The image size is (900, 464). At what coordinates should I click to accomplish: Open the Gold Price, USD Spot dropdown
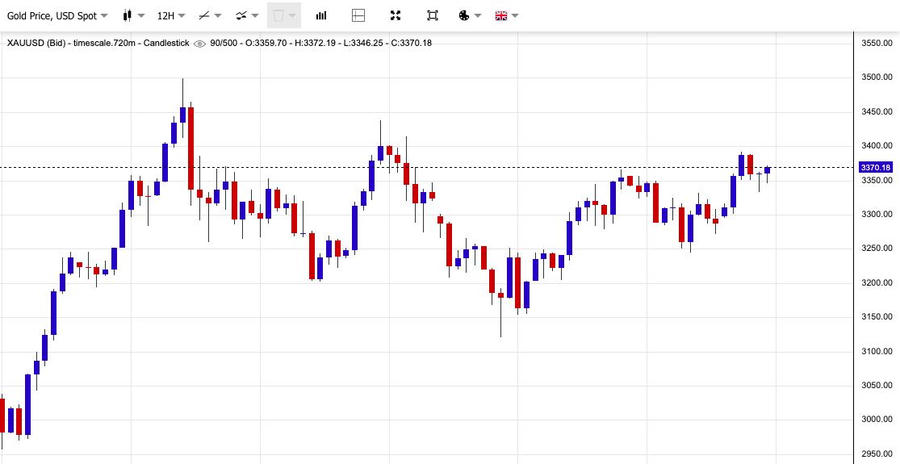click(x=57, y=16)
